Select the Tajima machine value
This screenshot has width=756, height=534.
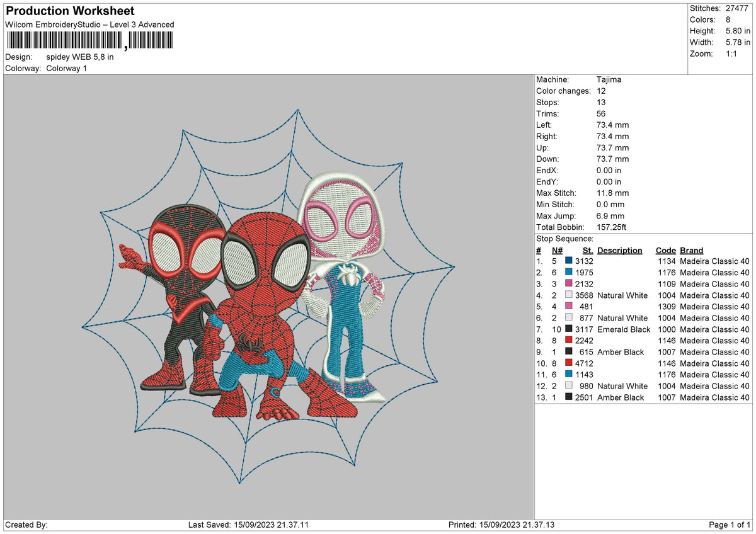(x=609, y=79)
